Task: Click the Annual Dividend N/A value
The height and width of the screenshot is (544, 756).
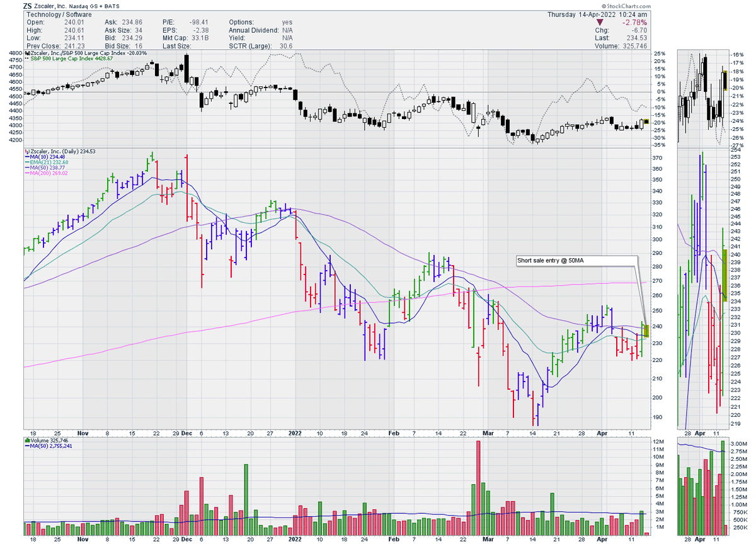Action: pos(288,30)
